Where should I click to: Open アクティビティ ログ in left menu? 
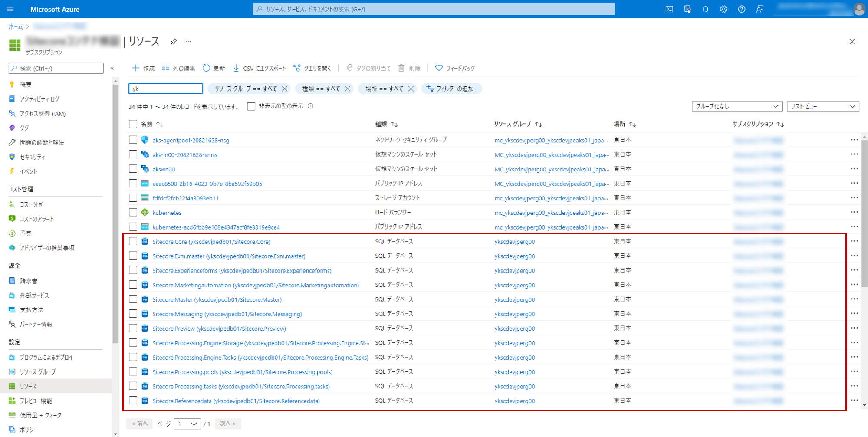tap(39, 99)
